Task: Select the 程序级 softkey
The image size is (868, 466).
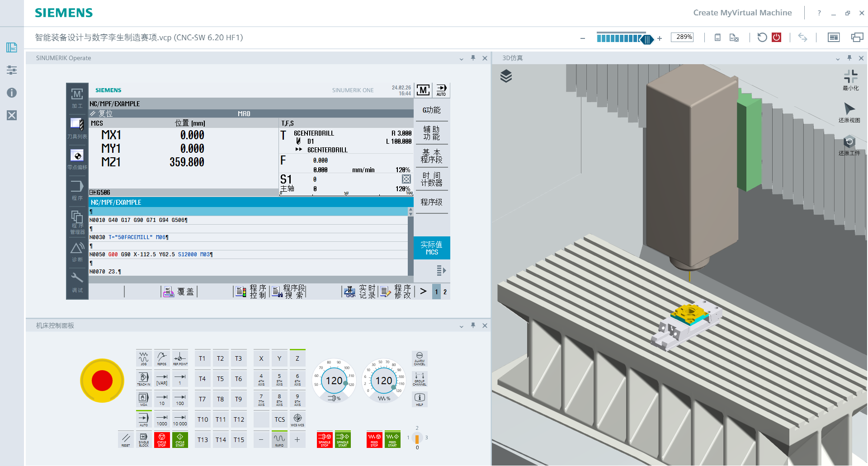Action: point(431,202)
